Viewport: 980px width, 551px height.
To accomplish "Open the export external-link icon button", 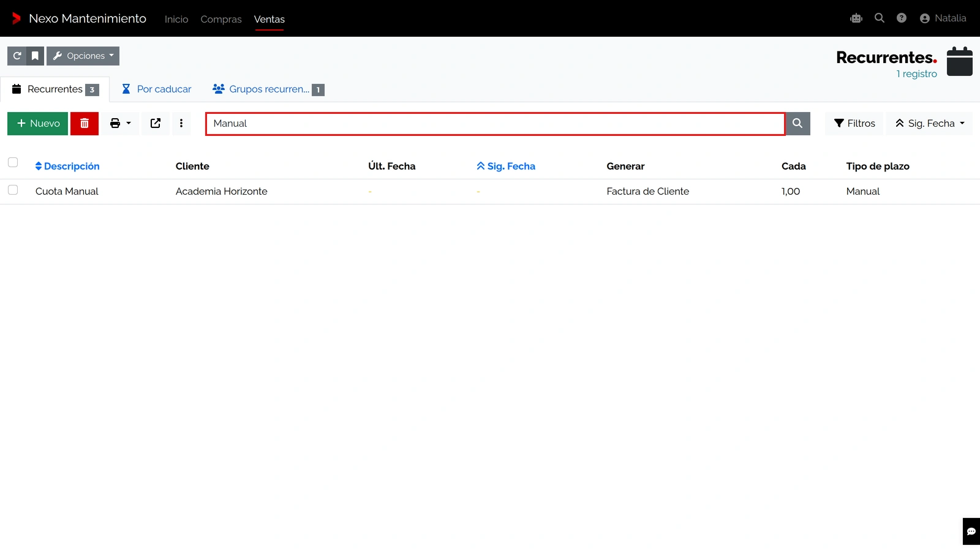I will [156, 124].
